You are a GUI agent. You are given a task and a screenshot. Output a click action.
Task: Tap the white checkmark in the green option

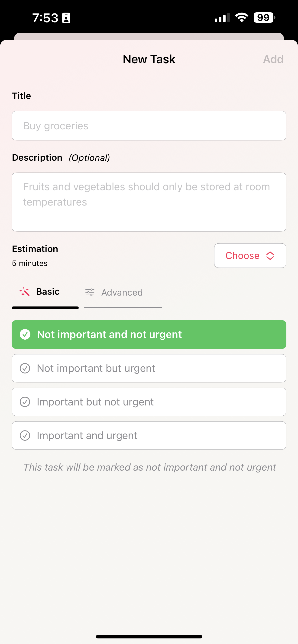tap(25, 334)
